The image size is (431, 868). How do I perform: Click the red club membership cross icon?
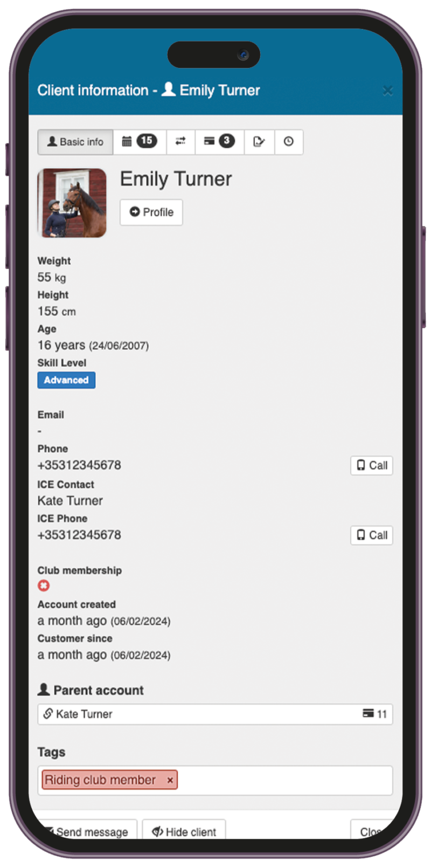point(44,585)
